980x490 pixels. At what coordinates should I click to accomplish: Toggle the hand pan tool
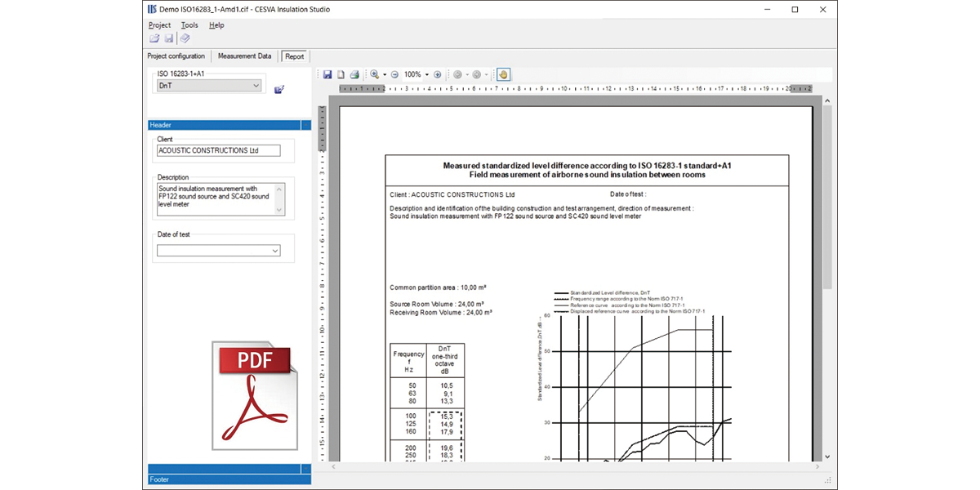point(503,74)
